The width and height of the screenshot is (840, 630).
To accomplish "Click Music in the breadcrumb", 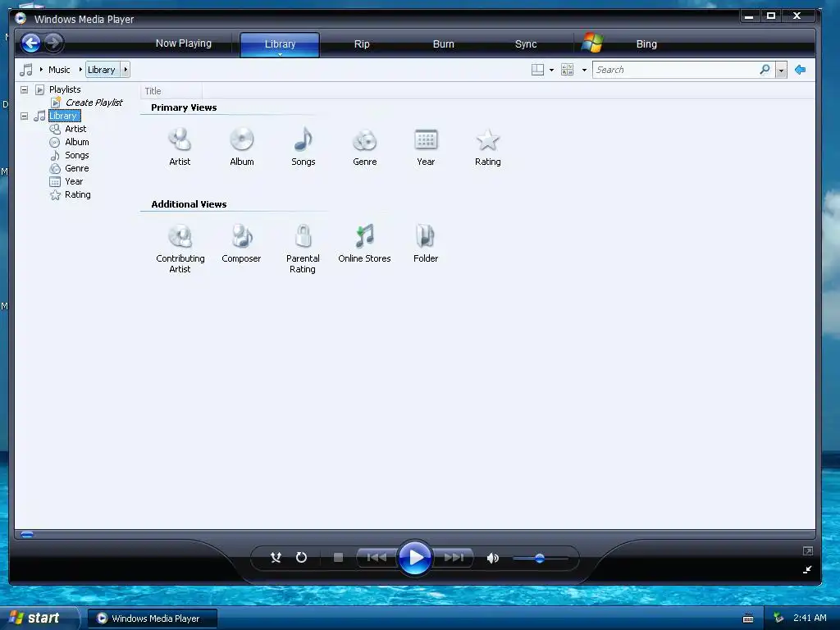I will tap(59, 70).
